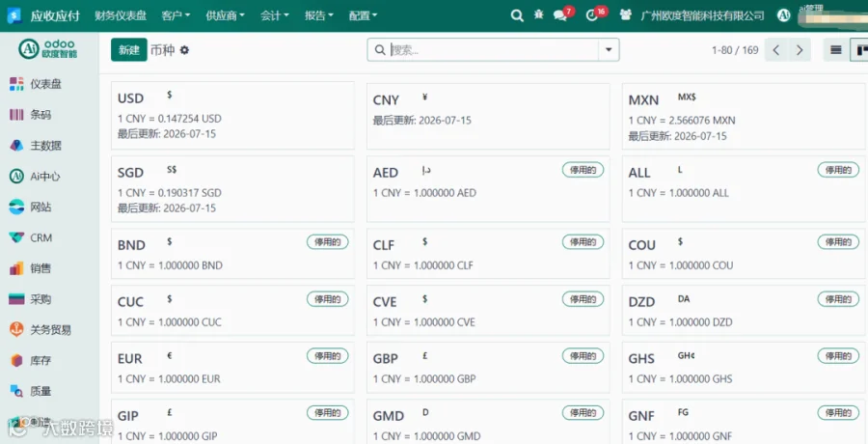Click 停用的 badge on ALL card
Viewport: 868px width, 444px height.
pyautogui.click(x=838, y=170)
